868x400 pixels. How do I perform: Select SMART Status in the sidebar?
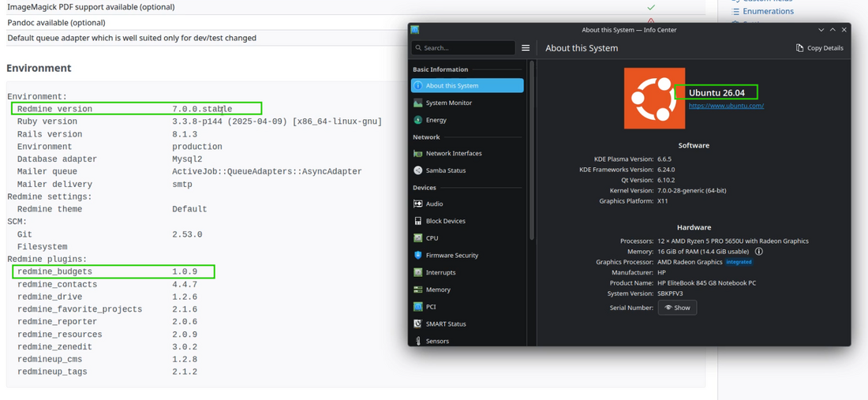point(467,323)
